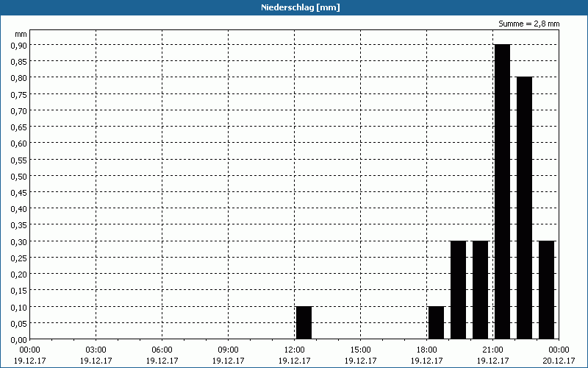Viewport: 588px width, 368px height.
Task: Click the 0,10 bar just after 12:00
Action: (x=304, y=323)
